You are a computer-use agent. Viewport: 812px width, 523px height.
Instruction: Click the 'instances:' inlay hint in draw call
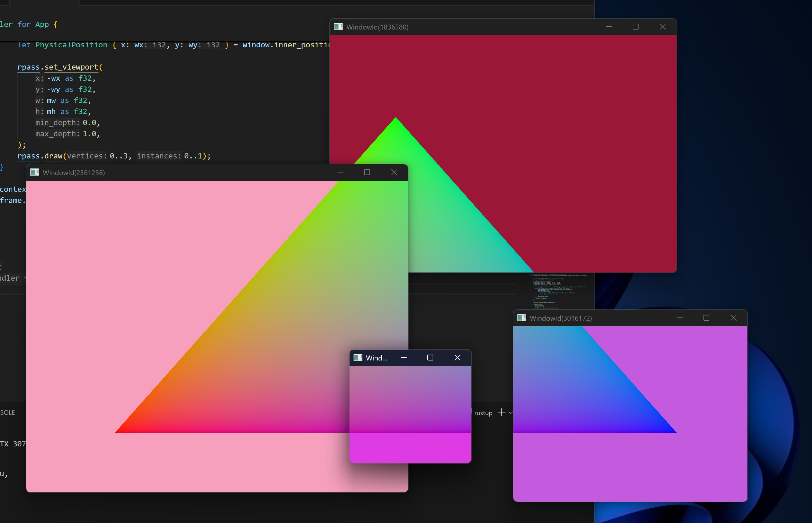pos(159,156)
